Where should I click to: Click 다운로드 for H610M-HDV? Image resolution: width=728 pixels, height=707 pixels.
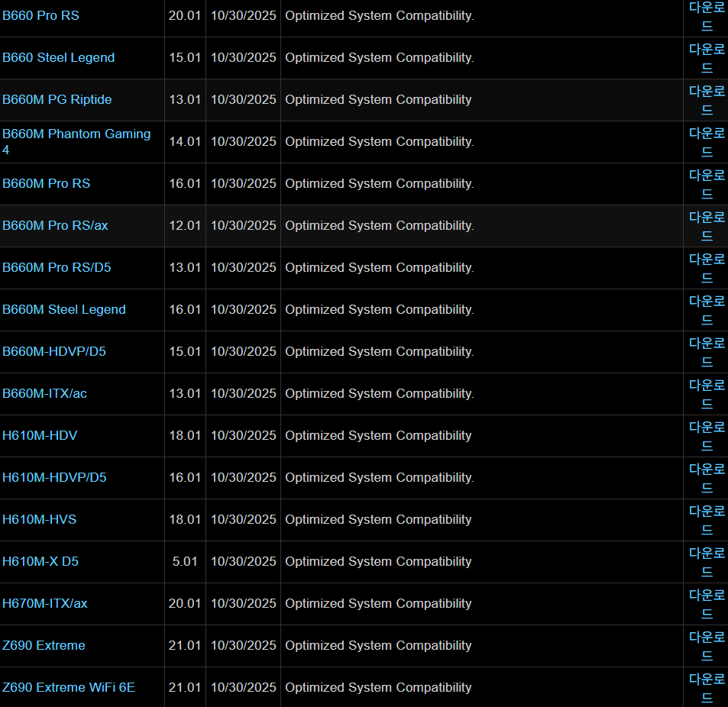coord(707,436)
